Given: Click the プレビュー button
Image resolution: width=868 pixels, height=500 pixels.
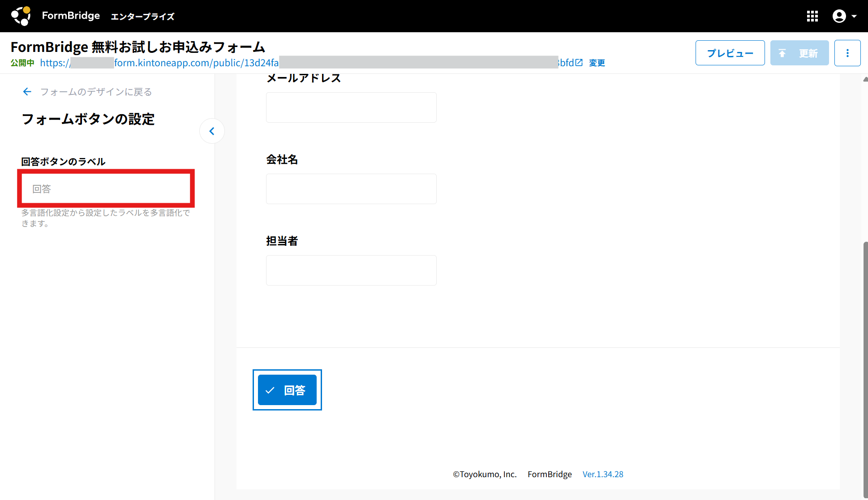Looking at the screenshot, I should click(730, 53).
